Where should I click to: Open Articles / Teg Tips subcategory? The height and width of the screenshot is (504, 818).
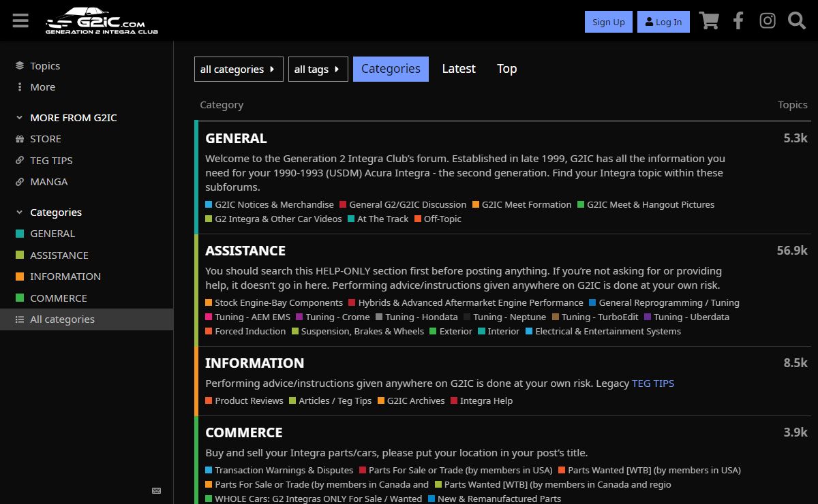[x=331, y=400]
